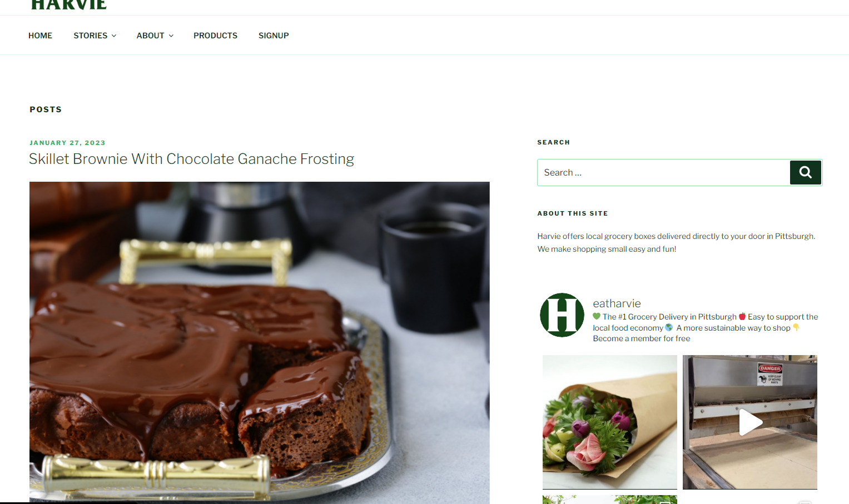
Task: Go to the Home menu item
Action: click(40, 36)
